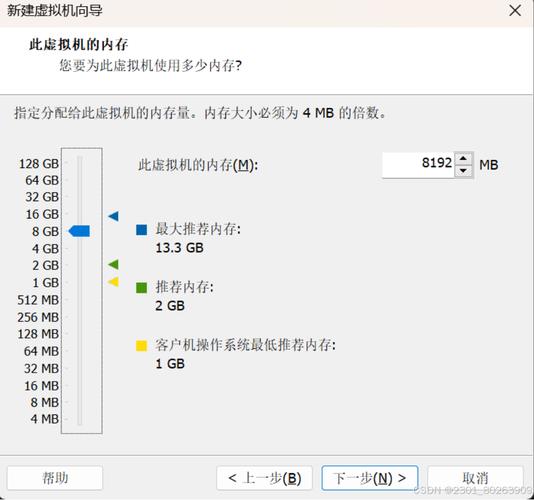This screenshot has height=500, width=534.
Task: Click the green square legend icon
Action: coord(141,287)
